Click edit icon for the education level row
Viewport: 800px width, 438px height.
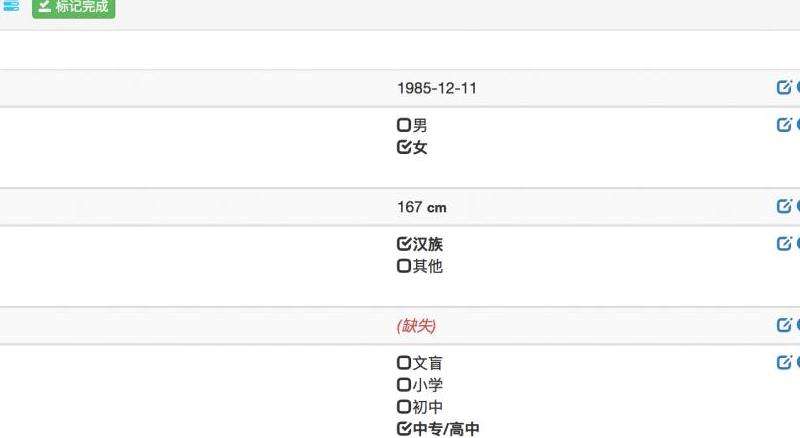click(x=784, y=362)
